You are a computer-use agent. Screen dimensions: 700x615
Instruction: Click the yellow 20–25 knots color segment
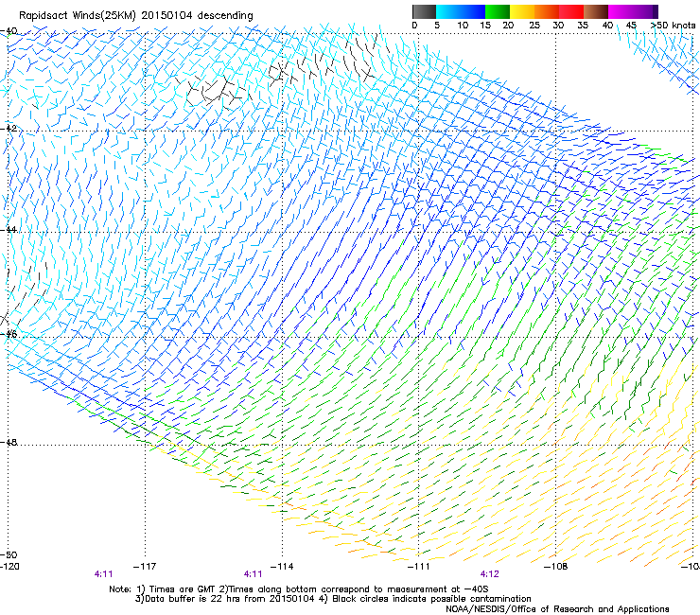pyautogui.click(x=522, y=11)
